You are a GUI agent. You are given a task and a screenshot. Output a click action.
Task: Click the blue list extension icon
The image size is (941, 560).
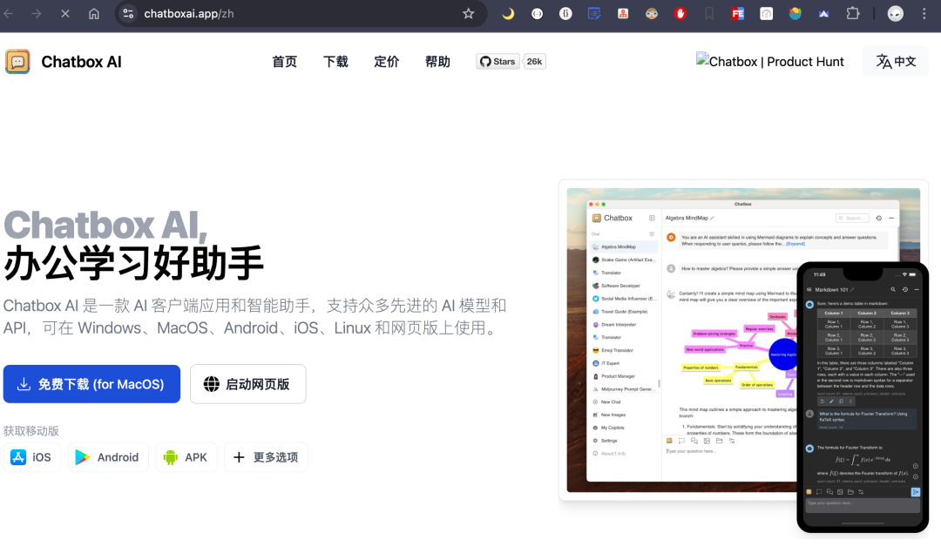click(594, 13)
